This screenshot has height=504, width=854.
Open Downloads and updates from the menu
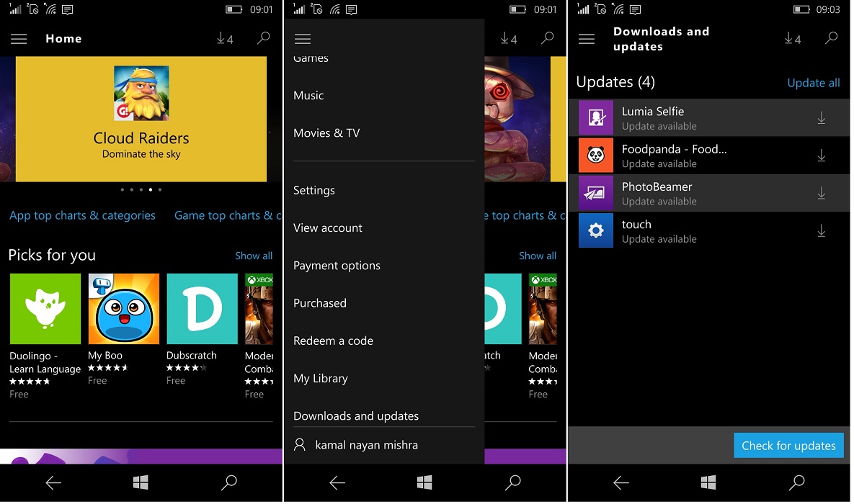tap(356, 415)
